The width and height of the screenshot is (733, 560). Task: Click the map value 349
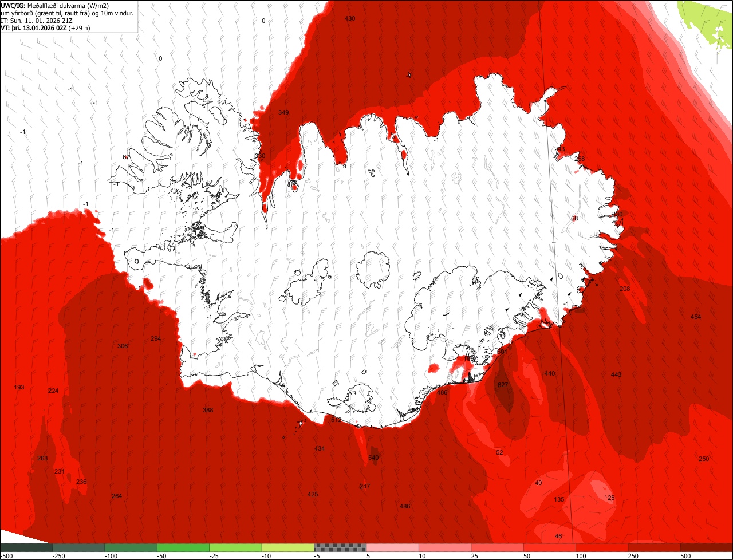[x=283, y=112]
